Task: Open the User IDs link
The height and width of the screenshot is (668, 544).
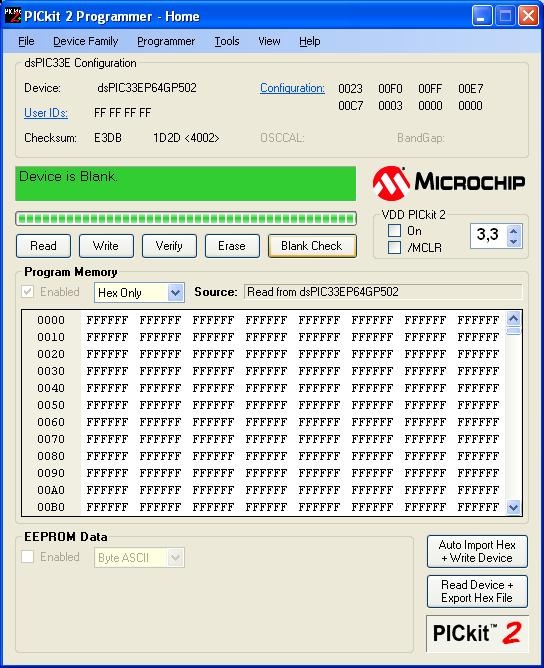Action: click(46, 113)
